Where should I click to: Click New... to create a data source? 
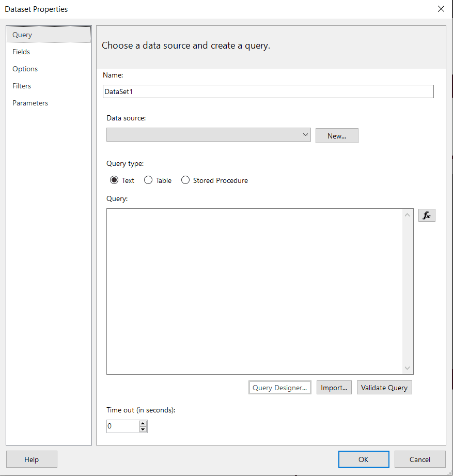pos(337,136)
